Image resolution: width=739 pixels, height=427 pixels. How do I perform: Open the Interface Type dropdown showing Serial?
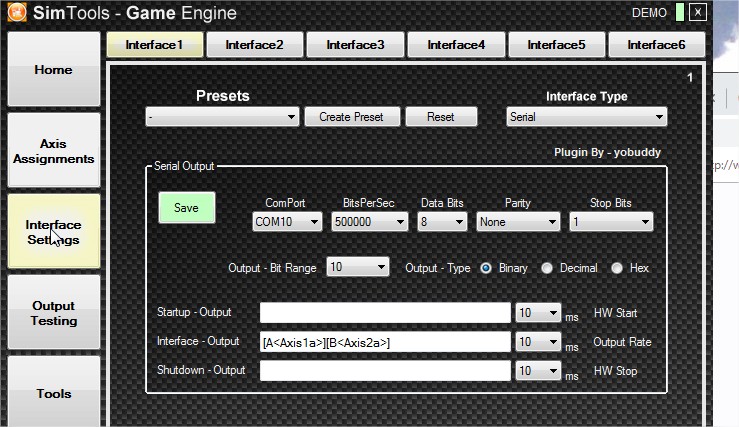coord(587,117)
